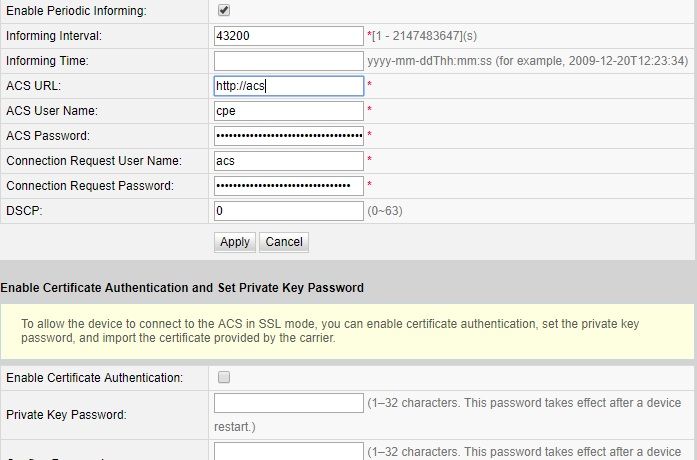The height and width of the screenshot is (460, 697).
Task: Click the Connection Request Password field
Action: [x=288, y=185]
